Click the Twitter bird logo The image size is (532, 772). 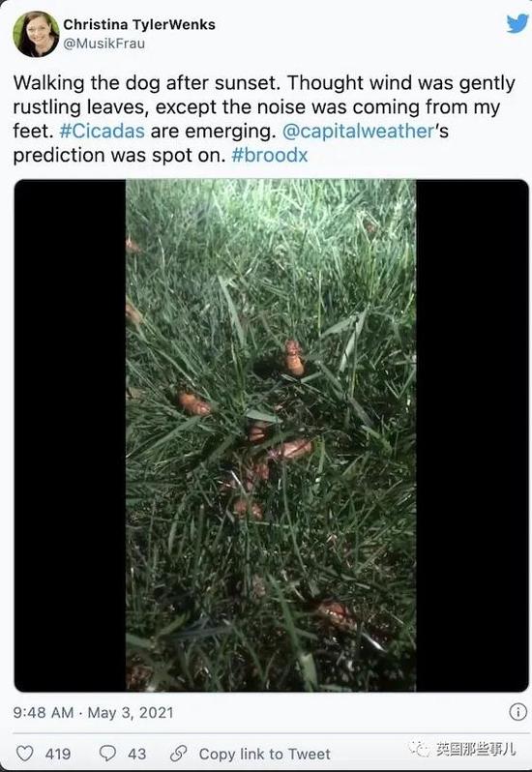point(517,23)
